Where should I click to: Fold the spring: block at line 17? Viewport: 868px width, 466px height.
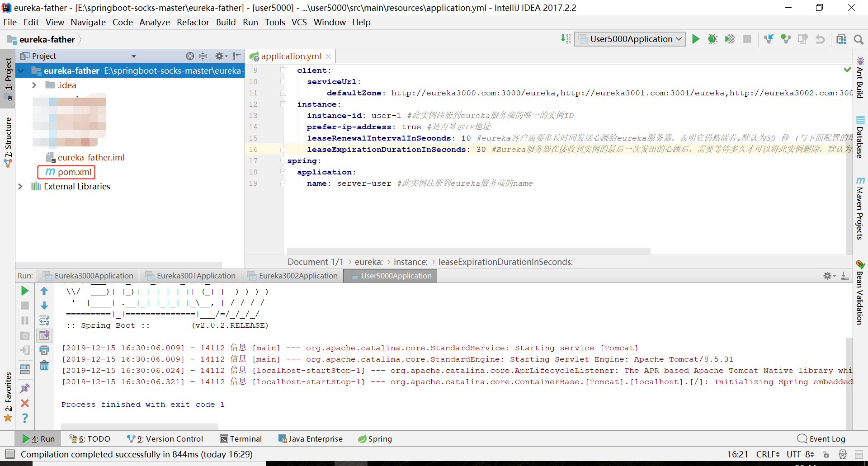pos(283,161)
